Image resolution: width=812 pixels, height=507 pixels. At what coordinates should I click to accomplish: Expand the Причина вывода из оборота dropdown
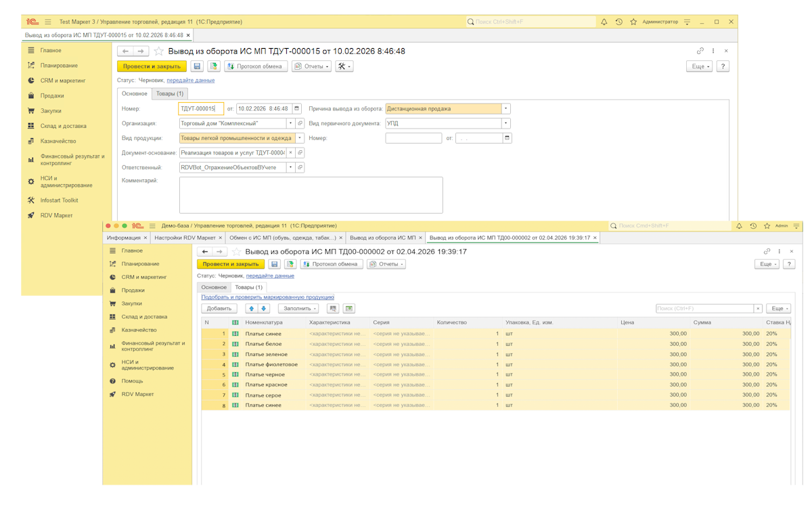tap(506, 108)
